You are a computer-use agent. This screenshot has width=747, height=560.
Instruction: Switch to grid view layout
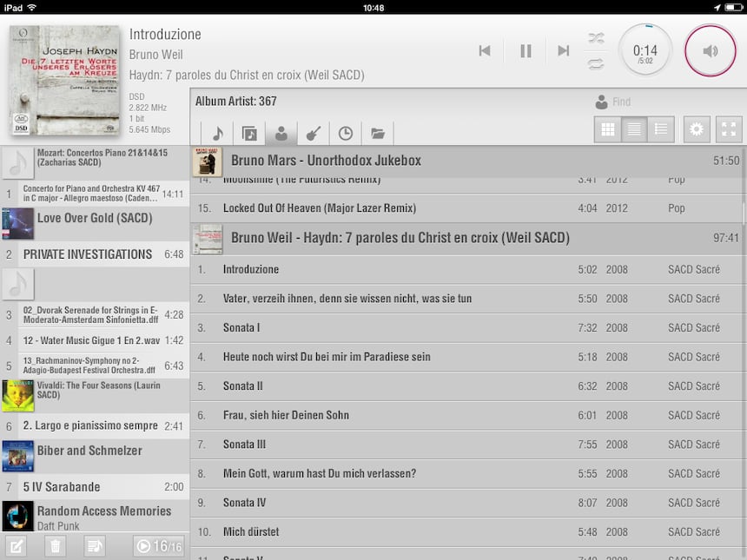pyautogui.click(x=607, y=129)
